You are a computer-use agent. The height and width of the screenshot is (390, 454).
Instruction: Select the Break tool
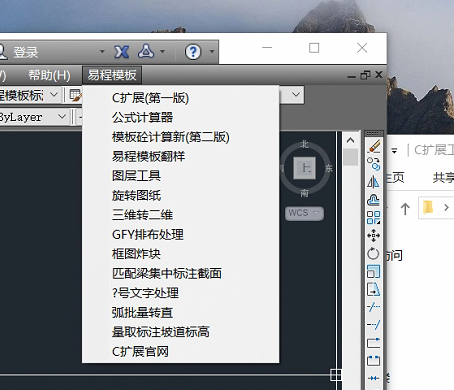374,360
